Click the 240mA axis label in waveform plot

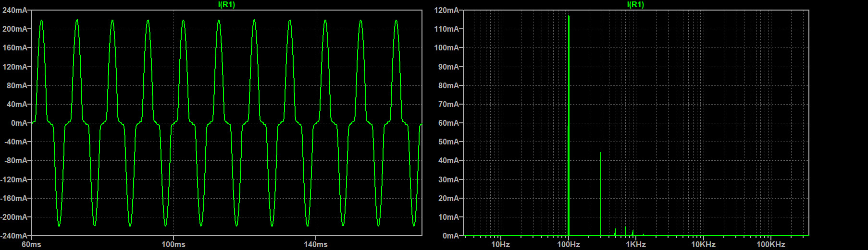[x=15, y=10]
